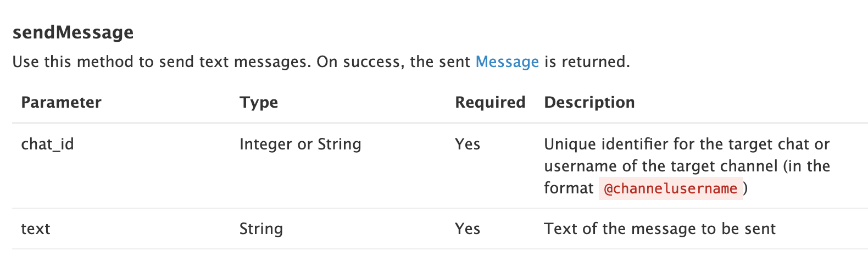Click the Type column header

(x=259, y=102)
